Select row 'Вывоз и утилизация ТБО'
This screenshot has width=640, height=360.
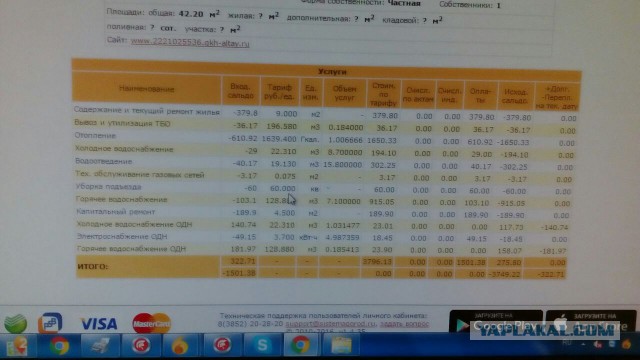[122, 123]
